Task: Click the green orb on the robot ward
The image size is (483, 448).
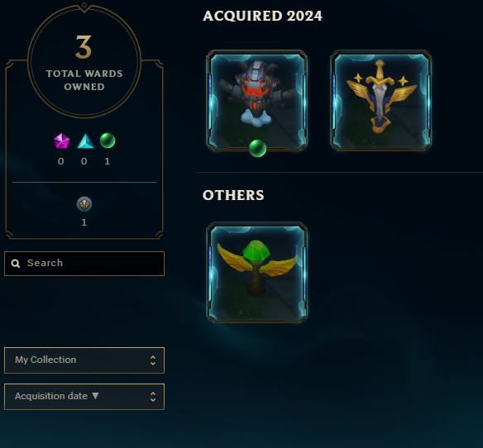Action: tap(257, 148)
